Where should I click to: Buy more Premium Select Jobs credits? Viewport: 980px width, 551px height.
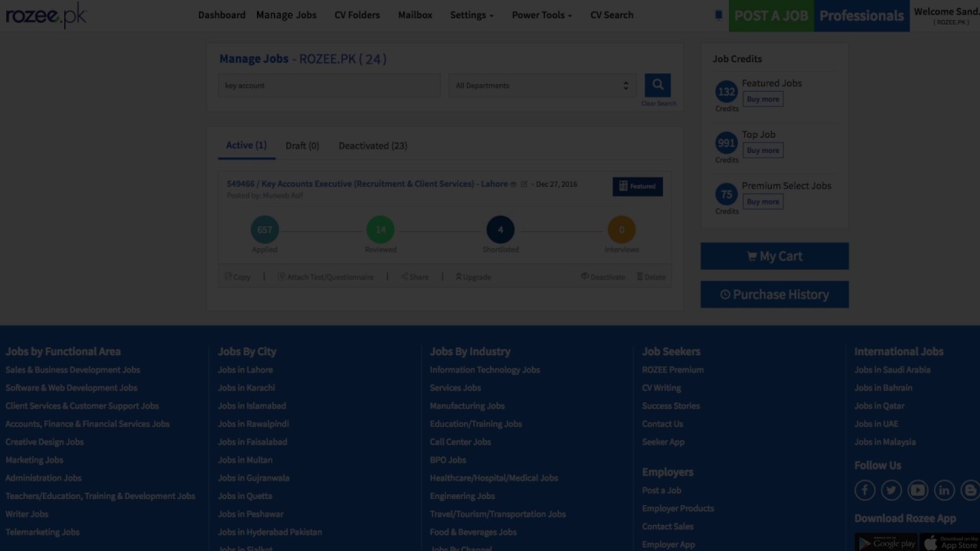pyautogui.click(x=763, y=202)
